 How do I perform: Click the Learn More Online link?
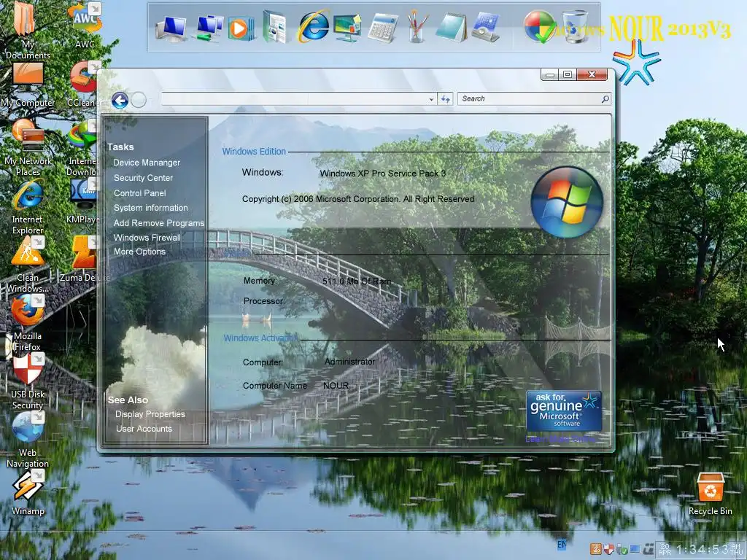click(x=560, y=438)
